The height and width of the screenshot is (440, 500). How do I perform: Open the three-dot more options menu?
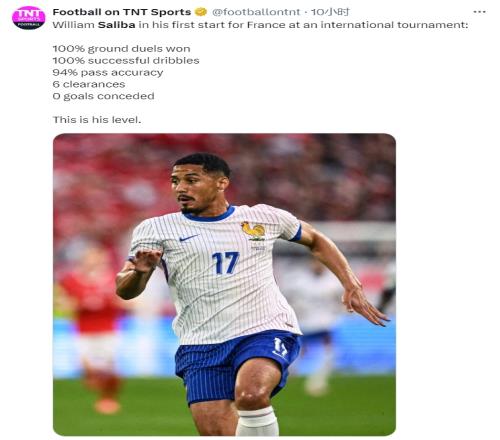[479, 12]
